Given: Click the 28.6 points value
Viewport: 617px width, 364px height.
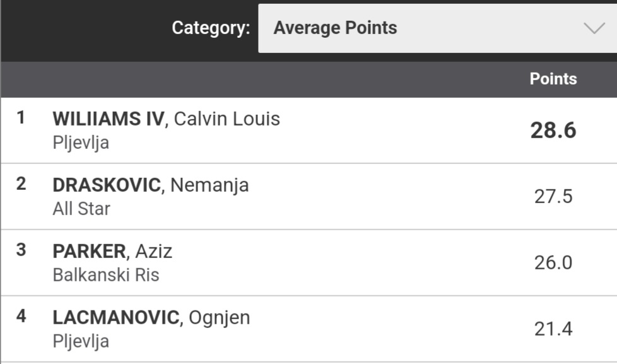Looking at the screenshot, I should (x=553, y=130).
